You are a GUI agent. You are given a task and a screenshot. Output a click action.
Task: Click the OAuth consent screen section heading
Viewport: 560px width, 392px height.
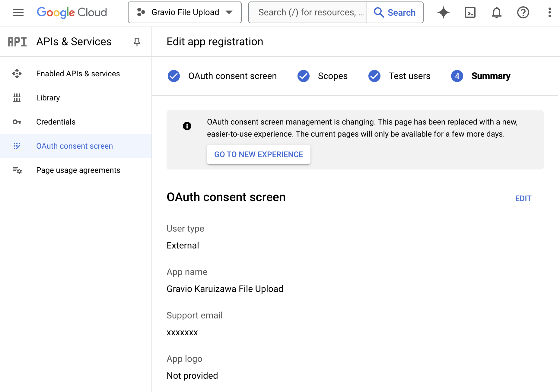(x=226, y=197)
